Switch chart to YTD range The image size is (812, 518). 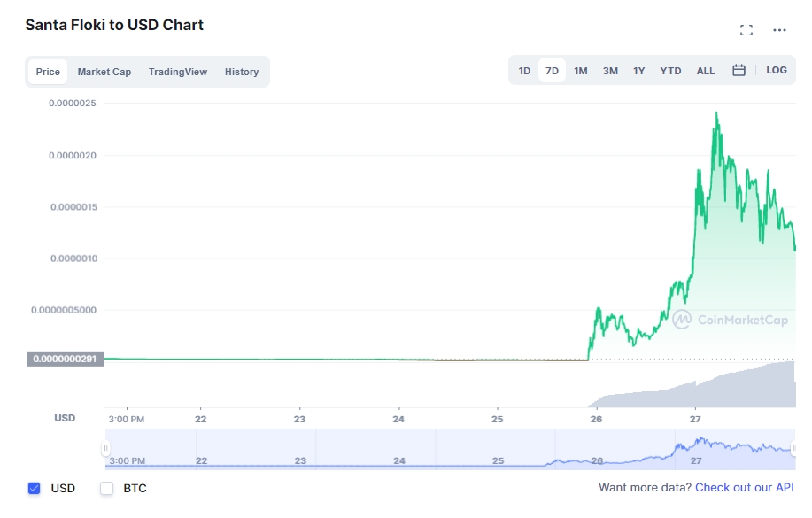click(670, 71)
